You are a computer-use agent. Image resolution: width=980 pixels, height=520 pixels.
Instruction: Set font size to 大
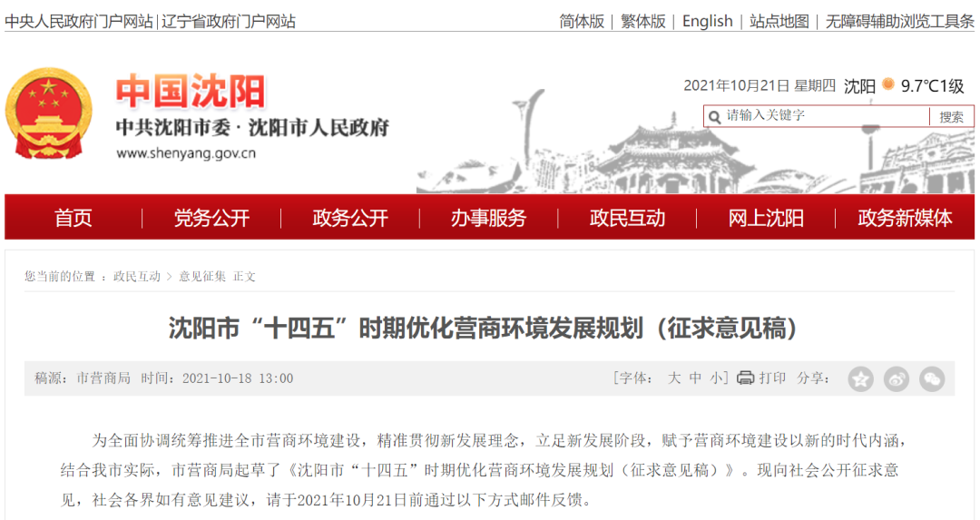tap(673, 378)
